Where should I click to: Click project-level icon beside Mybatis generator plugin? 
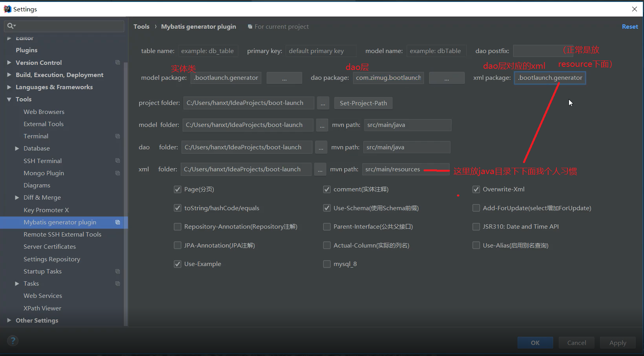pyautogui.click(x=117, y=222)
